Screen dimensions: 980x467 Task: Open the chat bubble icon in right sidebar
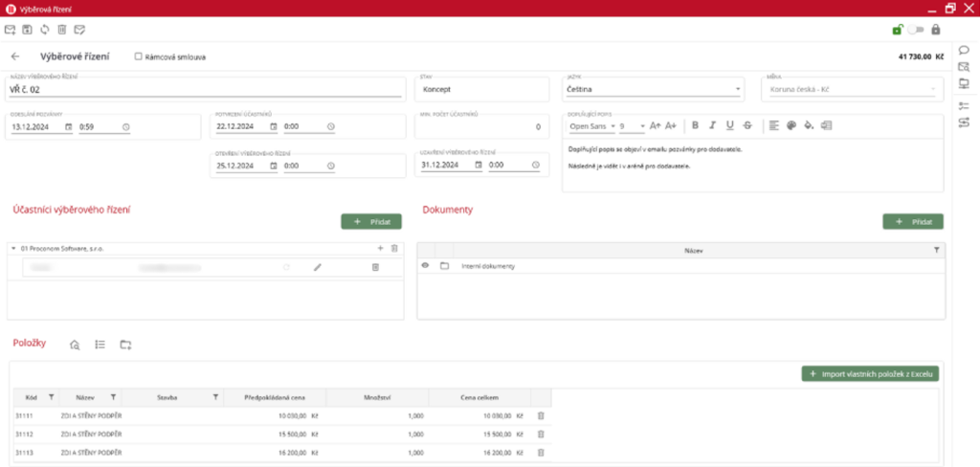click(964, 50)
